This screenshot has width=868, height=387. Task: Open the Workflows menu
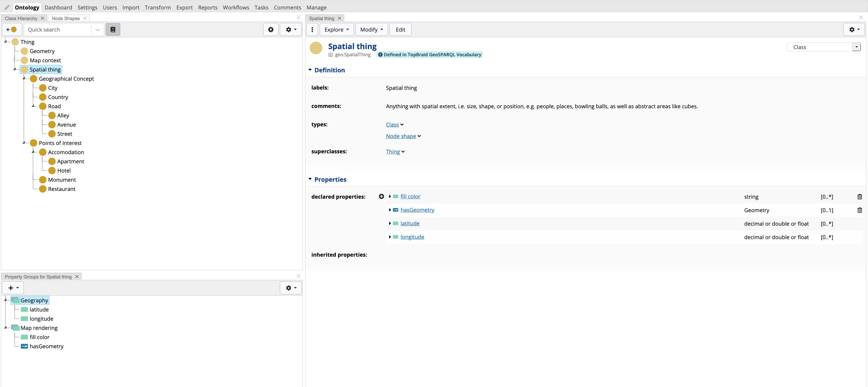pyautogui.click(x=236, y=7)
